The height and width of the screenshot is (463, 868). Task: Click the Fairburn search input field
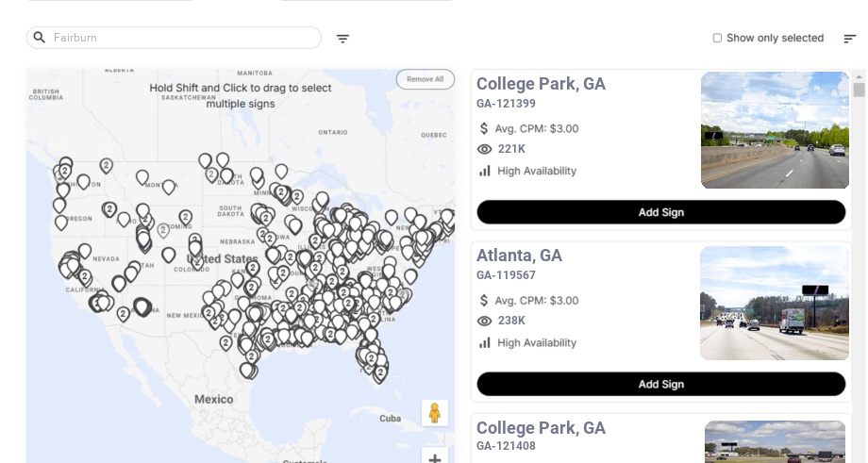click(179, 38)
